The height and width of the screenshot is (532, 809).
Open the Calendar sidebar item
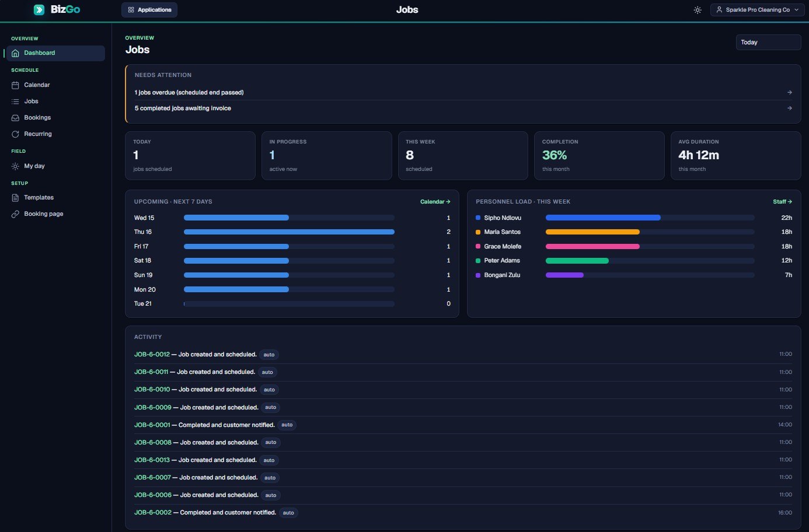tap(55, 85)
